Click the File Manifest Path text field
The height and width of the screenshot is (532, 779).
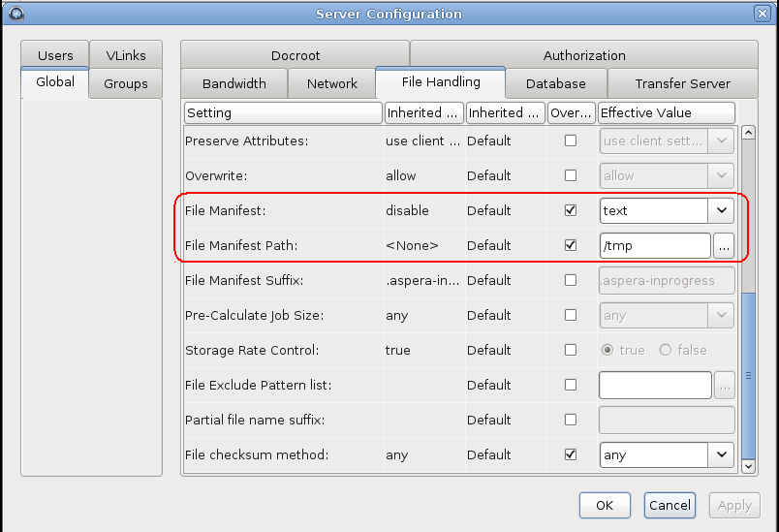[x=654, y=246]
